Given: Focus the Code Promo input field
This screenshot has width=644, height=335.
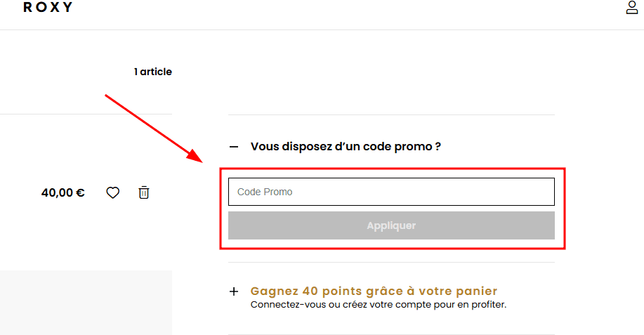Looking at the screenshot, I should click(x=391, y=192).
